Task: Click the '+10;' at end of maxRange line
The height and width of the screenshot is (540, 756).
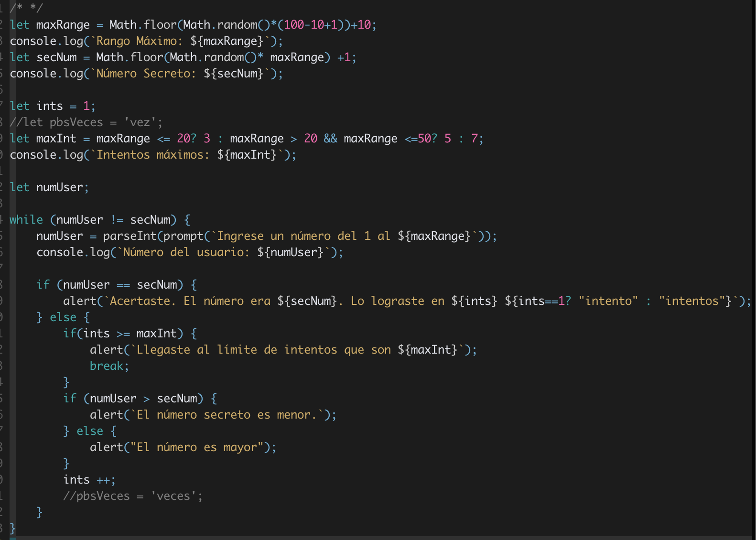Action: point(364,25)
